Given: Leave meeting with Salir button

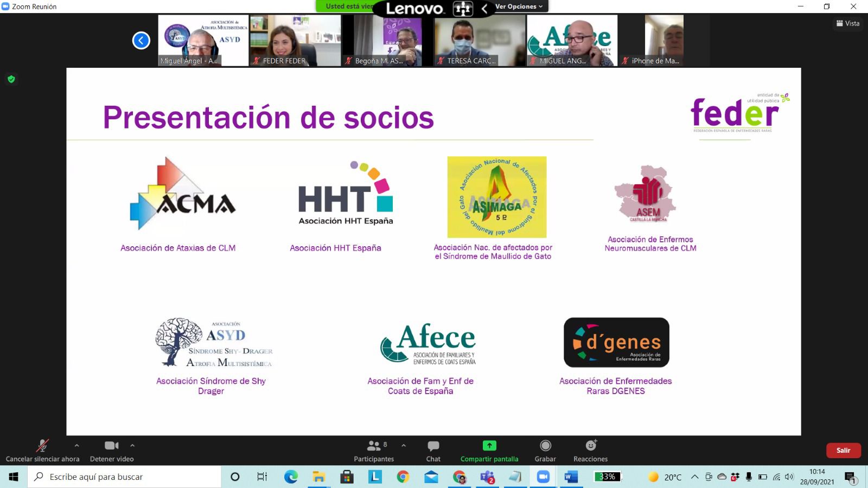Looking at the screenshot, I should click(843, 451).
